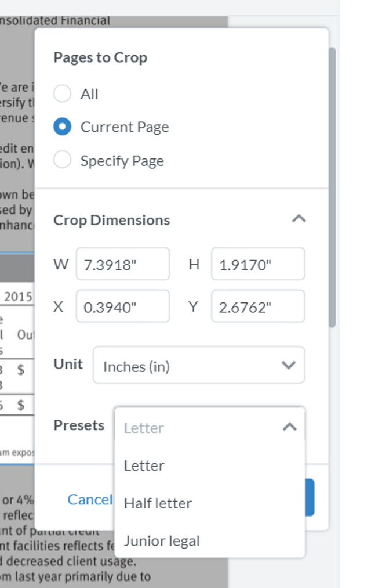Select the All pages radio button
The image size is (371, 588).
click(62, 93)
